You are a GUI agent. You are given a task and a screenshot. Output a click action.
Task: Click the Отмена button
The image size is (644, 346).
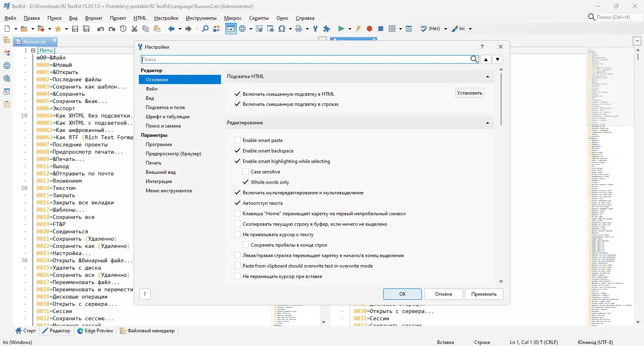pyautogui.click(x=444, y=294)
